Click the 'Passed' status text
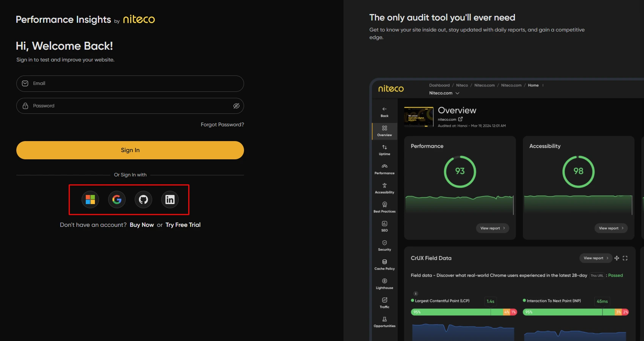Viewport: 644px width, 341px height. (x=616, y=275)
